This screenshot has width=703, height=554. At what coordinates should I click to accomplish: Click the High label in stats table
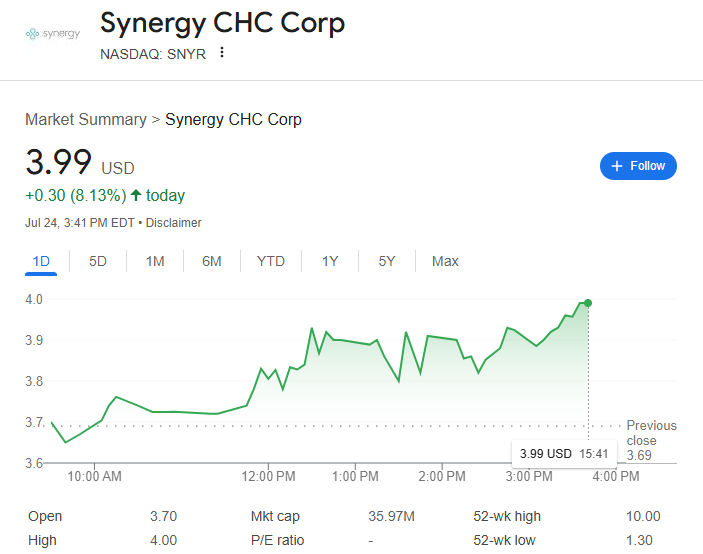[x=42, y=540]
